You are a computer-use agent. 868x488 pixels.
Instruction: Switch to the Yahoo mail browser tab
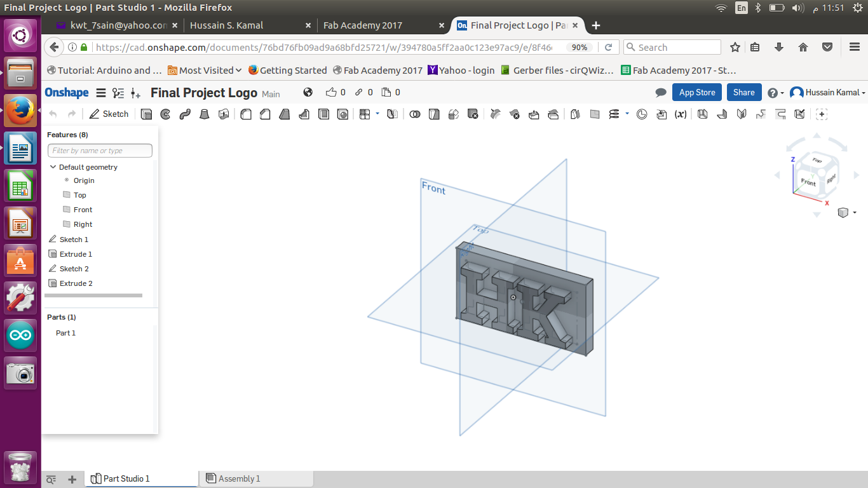118,25
